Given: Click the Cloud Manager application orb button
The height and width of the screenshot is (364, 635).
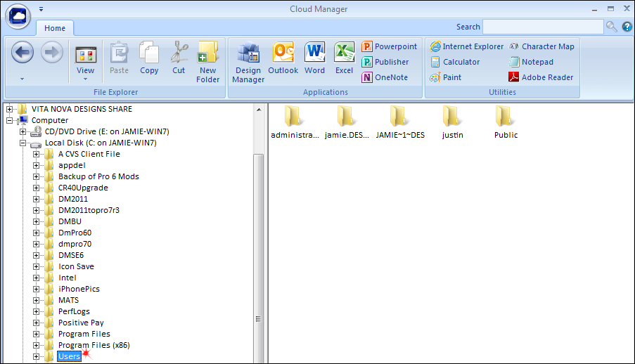Looking at the screenshot, I should tap(18, 17).
